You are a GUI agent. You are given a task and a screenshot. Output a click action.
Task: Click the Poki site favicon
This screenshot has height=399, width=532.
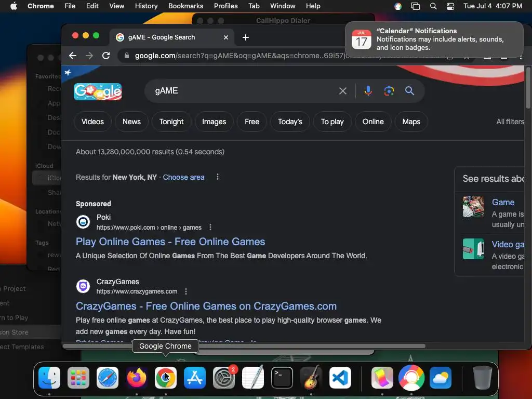click(x=83, y=222)
